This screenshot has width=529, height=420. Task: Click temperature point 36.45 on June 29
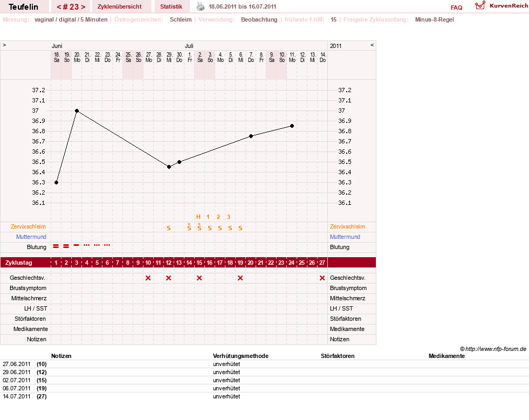[x=169, y=167]
